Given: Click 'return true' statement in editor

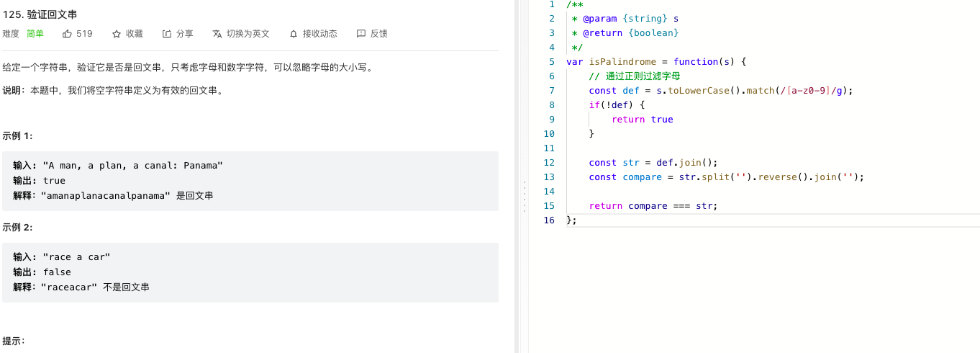Looking at the screenshot, I should click(643, 119).
